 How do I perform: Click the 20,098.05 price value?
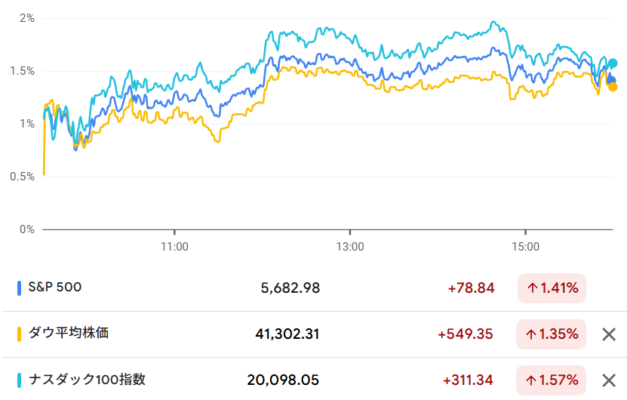click(x=283, y=380)
